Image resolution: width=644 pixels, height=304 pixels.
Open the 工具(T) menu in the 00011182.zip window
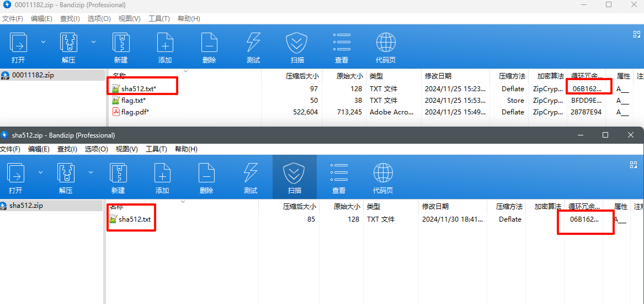[x=159, y=19]
